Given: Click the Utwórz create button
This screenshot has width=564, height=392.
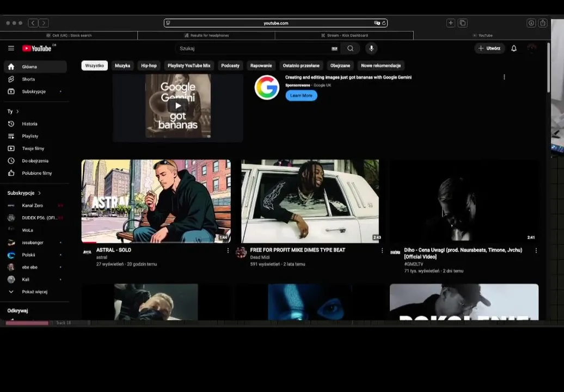Looking at the screenshot, I should tap(489, 48).
